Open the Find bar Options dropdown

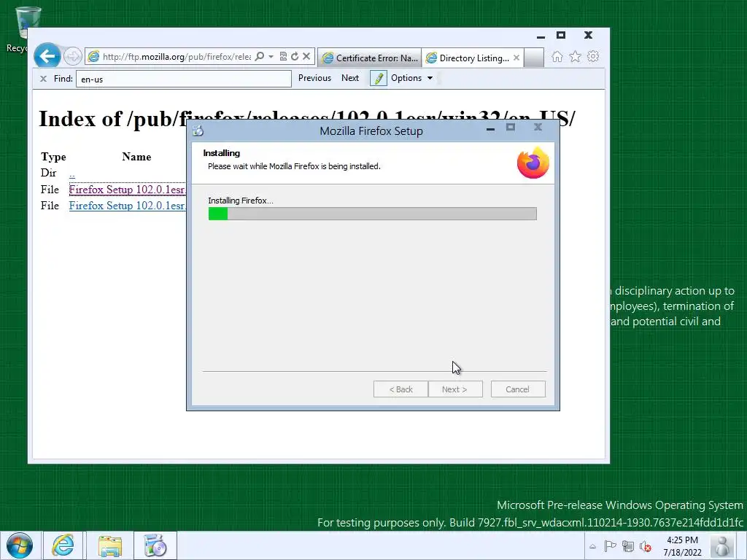(x=411, y=78)
